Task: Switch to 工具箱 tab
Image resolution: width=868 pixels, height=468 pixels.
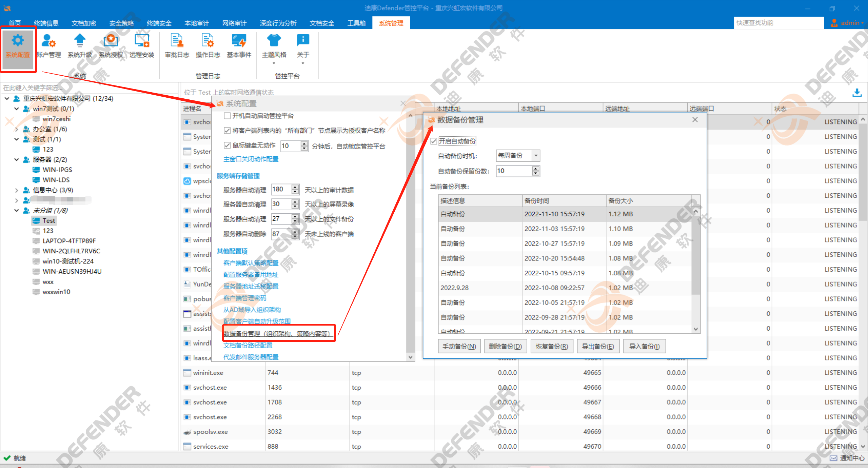Action: click(356, 23)
